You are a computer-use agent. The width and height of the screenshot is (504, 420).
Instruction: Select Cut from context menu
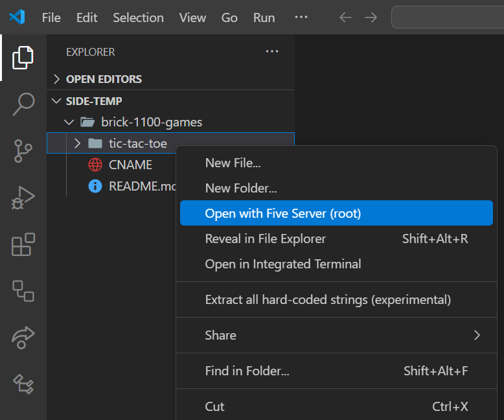[x=336, y=407]
